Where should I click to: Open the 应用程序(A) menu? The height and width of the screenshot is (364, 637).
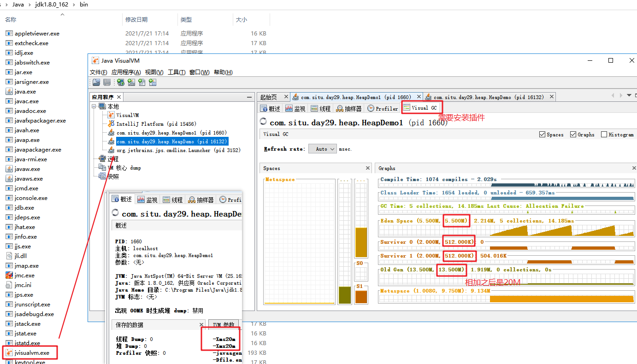tap(126, 72)
